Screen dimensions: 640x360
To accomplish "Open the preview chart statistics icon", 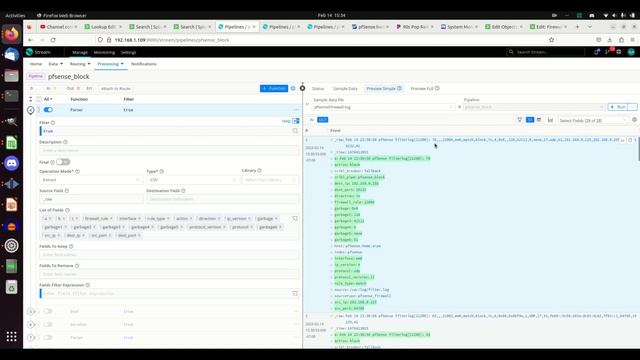I will [550, 120].
